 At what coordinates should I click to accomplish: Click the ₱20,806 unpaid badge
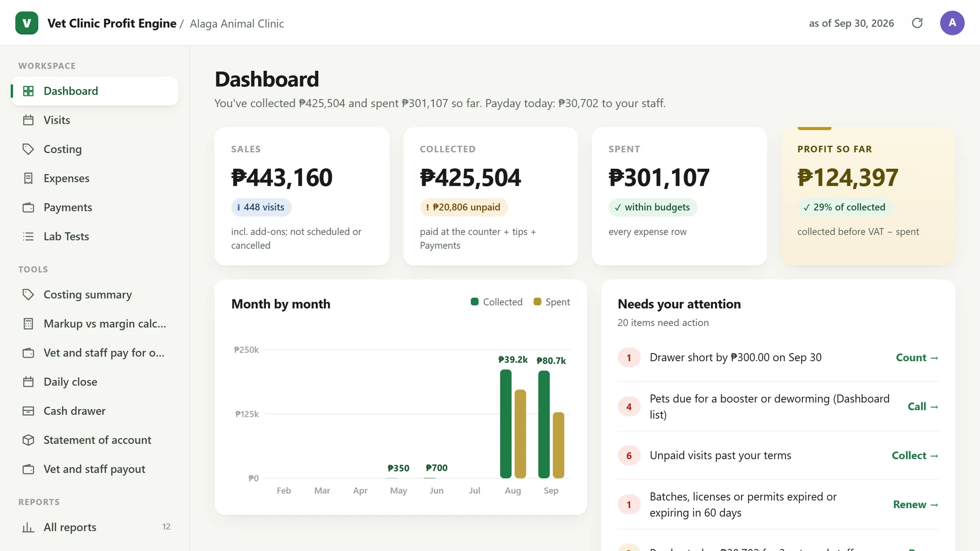463,207
